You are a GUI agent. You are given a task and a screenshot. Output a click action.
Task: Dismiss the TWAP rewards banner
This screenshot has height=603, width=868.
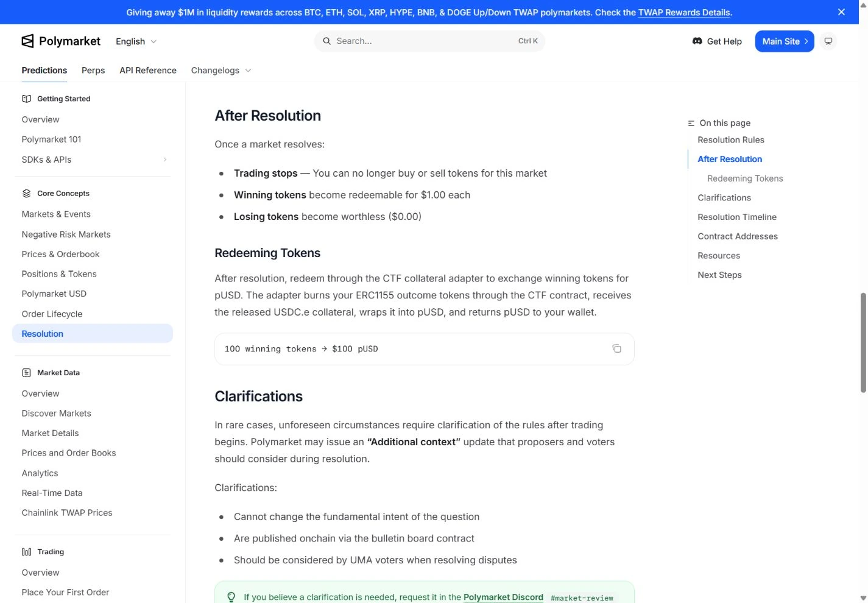[841, 12]
